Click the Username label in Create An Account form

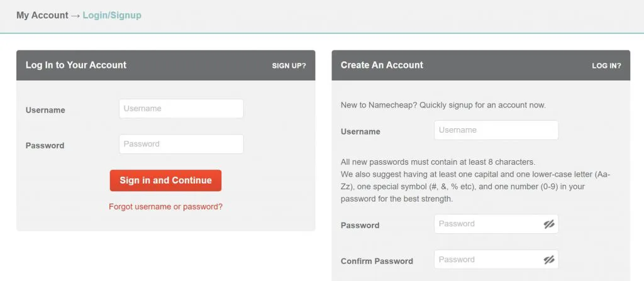[x=360, y=131]
